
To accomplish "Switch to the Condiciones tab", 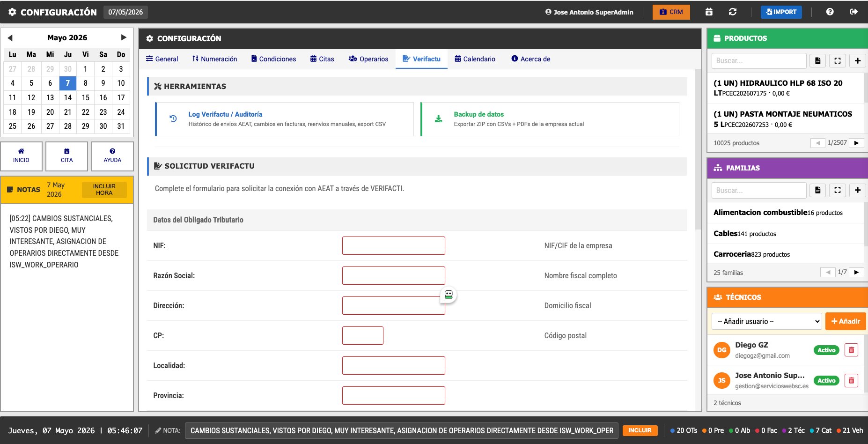I will (273, 59).
